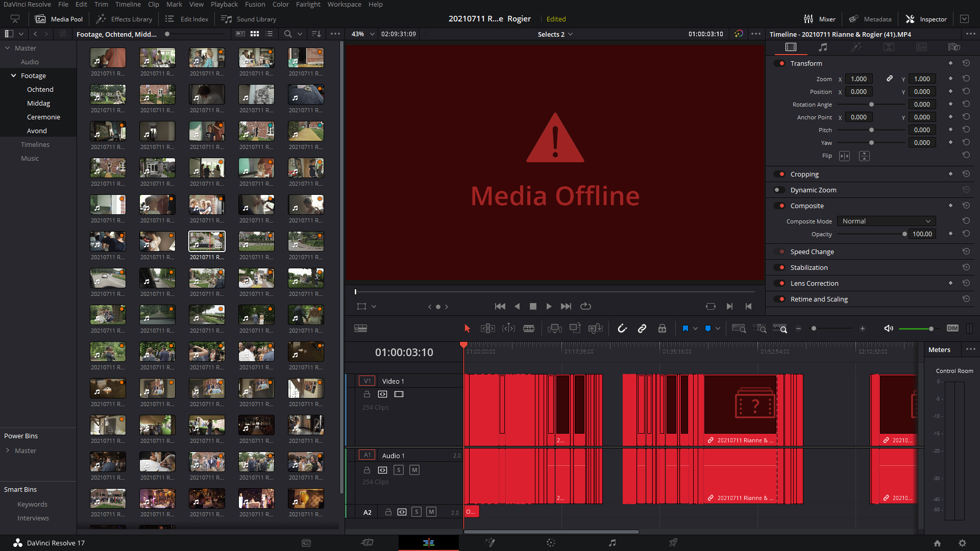Viewport: 980px width, 551px height.
Task: Open the Metadata panel
Action: pos(870,19)
